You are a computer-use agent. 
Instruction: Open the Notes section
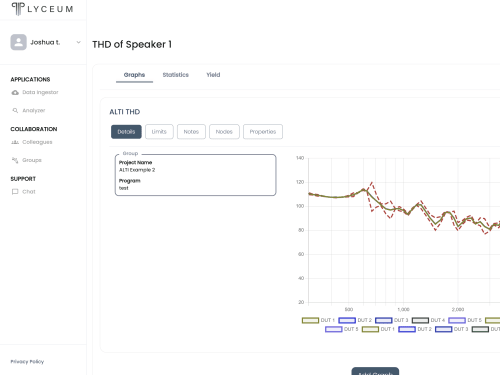pos(191,132)
